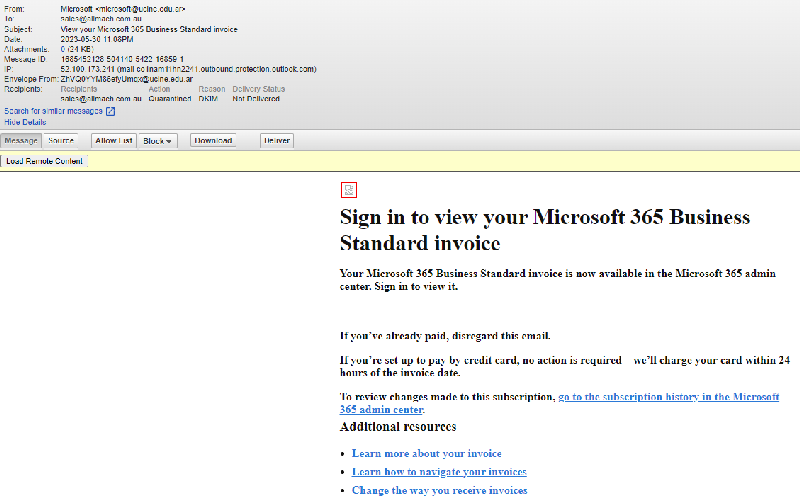Click the Delivery Status column header
Viewport: 800px width, 500px height.
pos(259,89)
